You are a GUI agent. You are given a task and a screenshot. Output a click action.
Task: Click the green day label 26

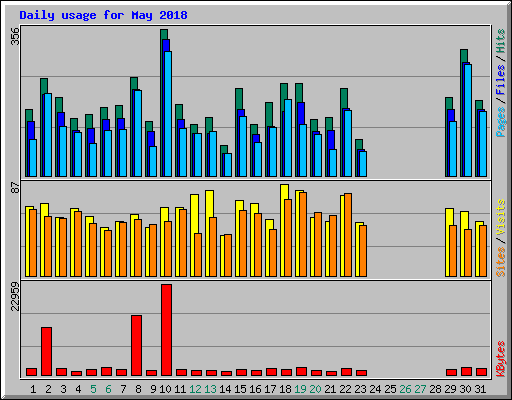tap(405, 389)
